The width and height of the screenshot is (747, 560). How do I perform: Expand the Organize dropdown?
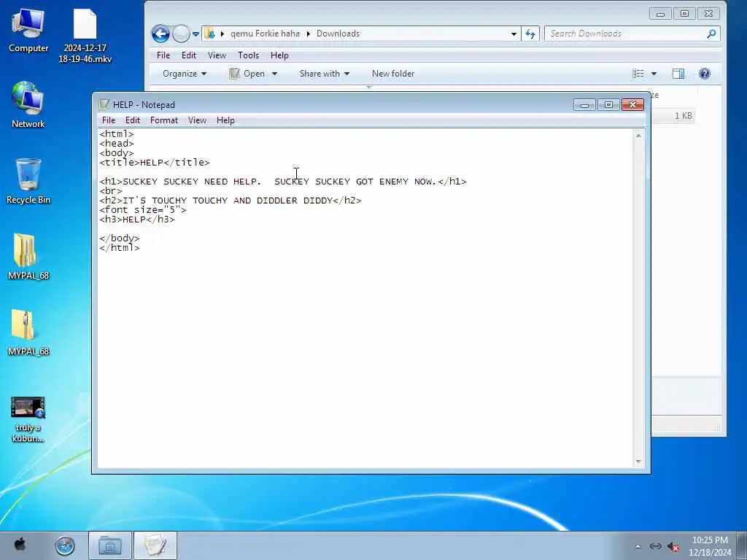click(x=185, y=74)
